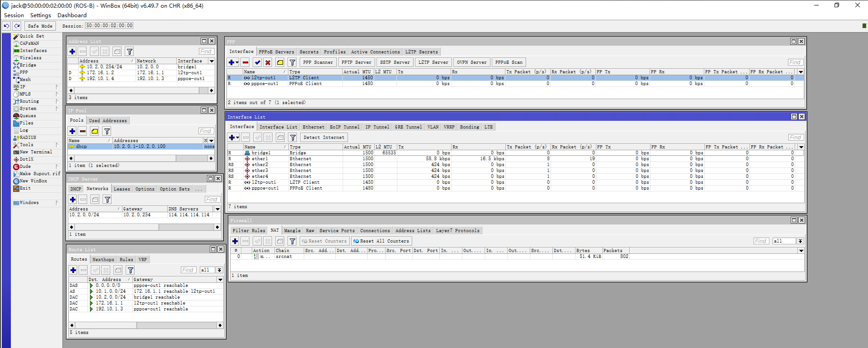Switch to the Secrets tab in PPP
Image resolution: width=868 pixels, height=348 pixels.
click(309, 52)
